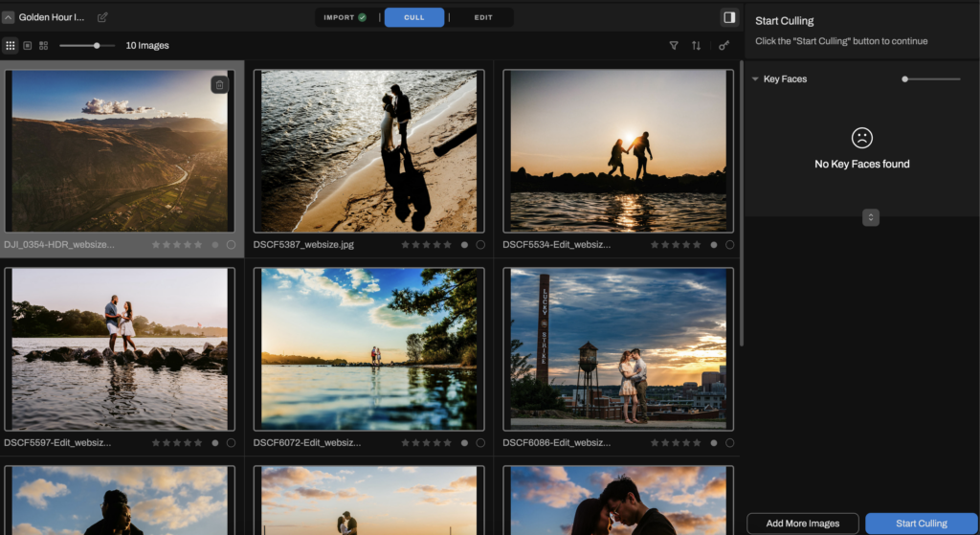Click the Add More Images button

[803, 524]
